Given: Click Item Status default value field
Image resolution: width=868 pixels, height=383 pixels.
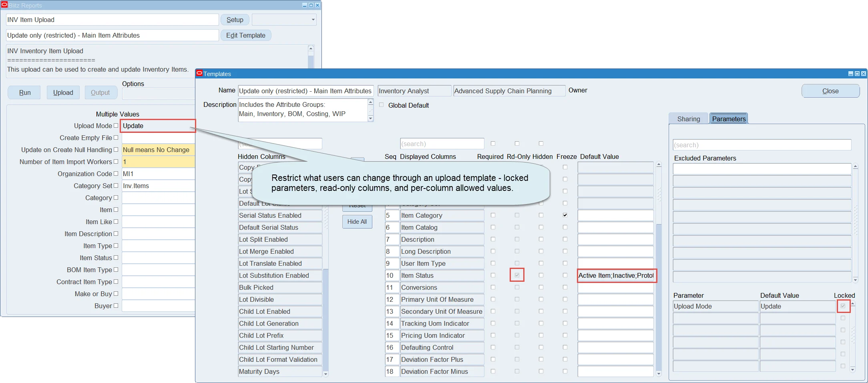Looking at the screenshot, I should pyautogui.click(x=616, y=275).
